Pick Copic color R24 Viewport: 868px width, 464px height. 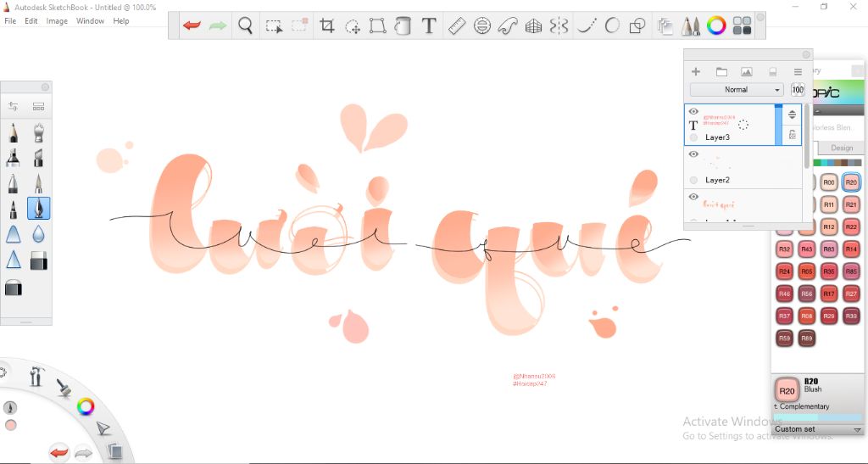784,271
